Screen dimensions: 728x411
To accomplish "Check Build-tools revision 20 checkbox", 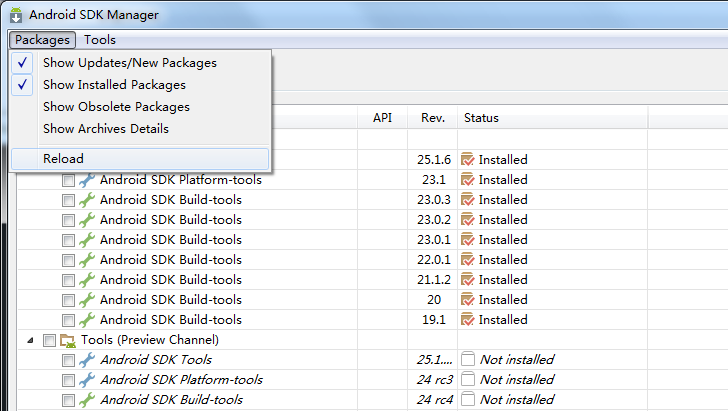I will [x=68, y=300].
